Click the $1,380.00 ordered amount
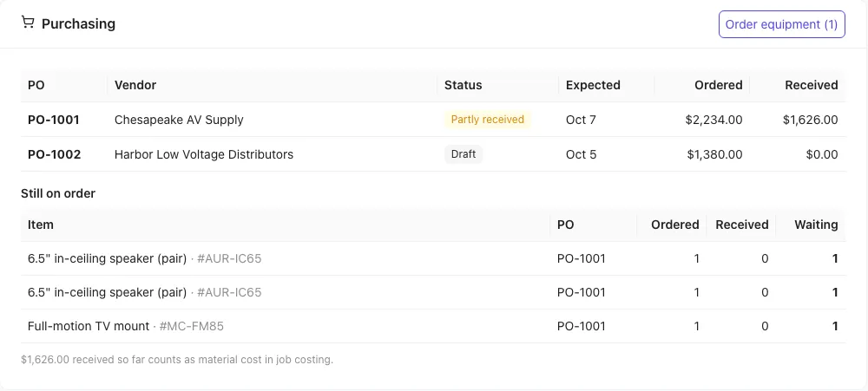This screenshot has width=868, height=391. pyautogui.click(x=714, y=154)
